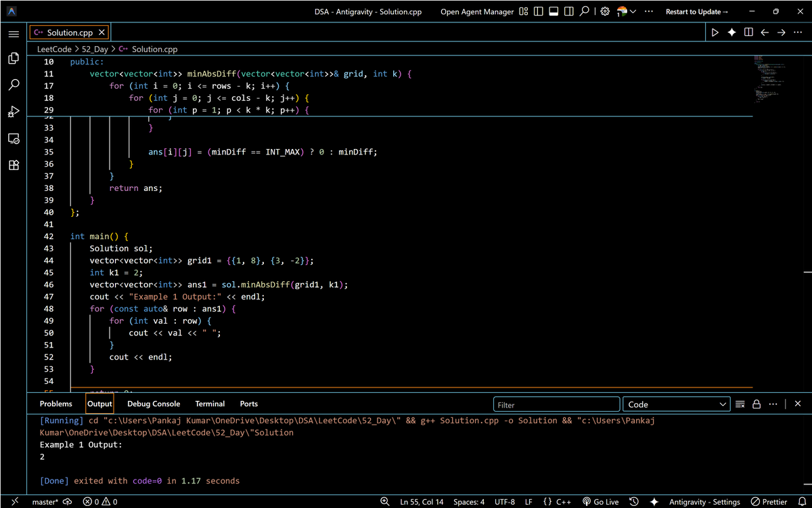
Task: Open title bar more actions ellipsis
Action: [648, 12]
